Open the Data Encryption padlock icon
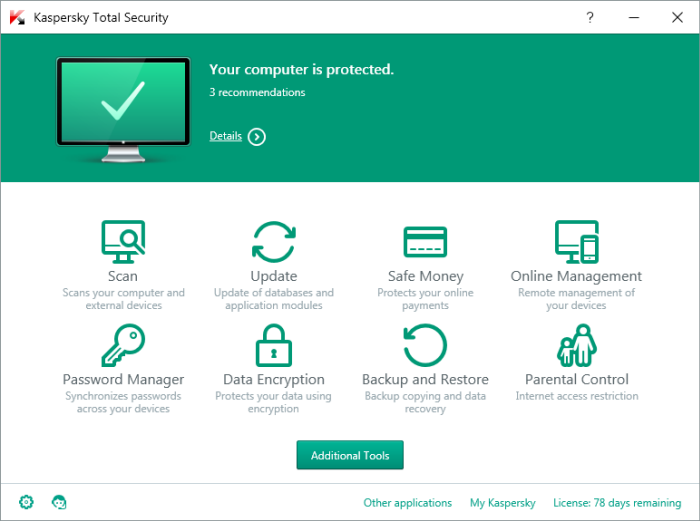 point(274,345)
